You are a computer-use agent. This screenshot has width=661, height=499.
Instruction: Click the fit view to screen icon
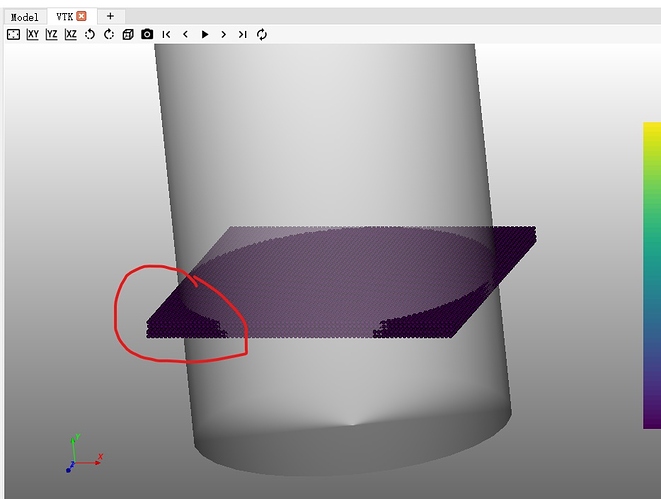[x=14, y=34]
